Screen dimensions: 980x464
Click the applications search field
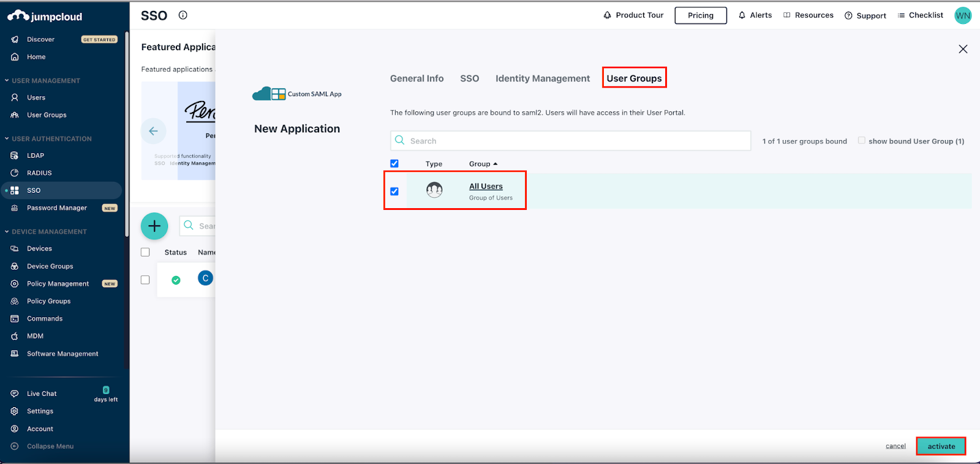[197, 226]
